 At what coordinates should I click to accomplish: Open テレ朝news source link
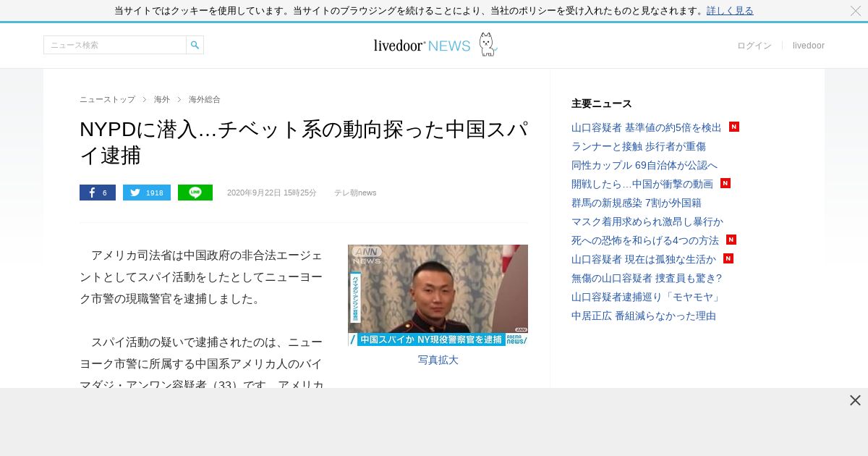tap(355, 193)
